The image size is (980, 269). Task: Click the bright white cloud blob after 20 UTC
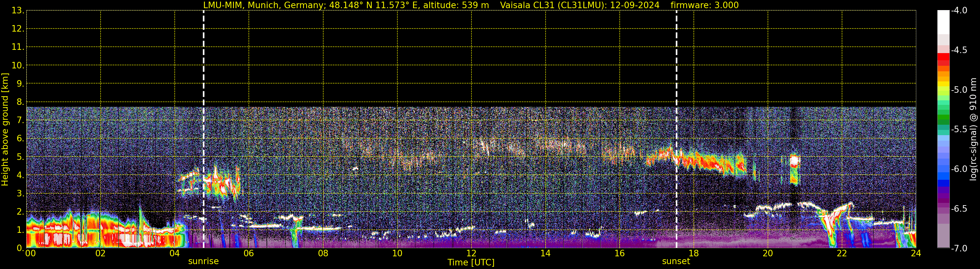pos(794,161)
